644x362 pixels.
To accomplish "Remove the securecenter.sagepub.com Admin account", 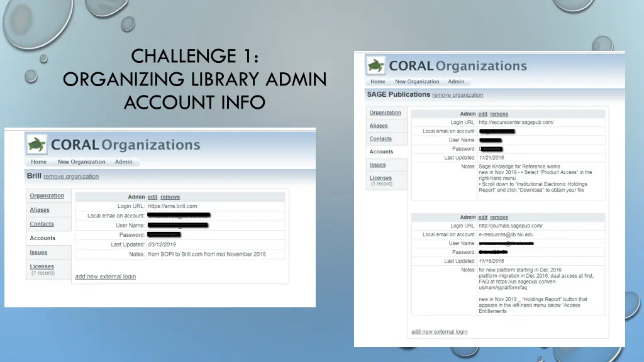I will 499,114.
